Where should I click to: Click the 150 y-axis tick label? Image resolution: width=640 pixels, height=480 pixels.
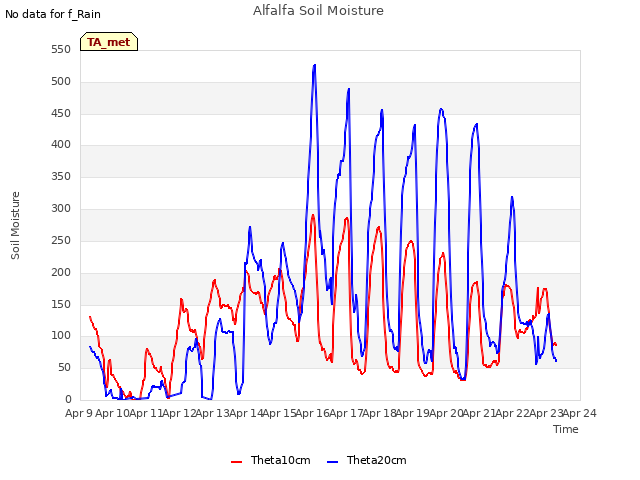tap(61, 304)
